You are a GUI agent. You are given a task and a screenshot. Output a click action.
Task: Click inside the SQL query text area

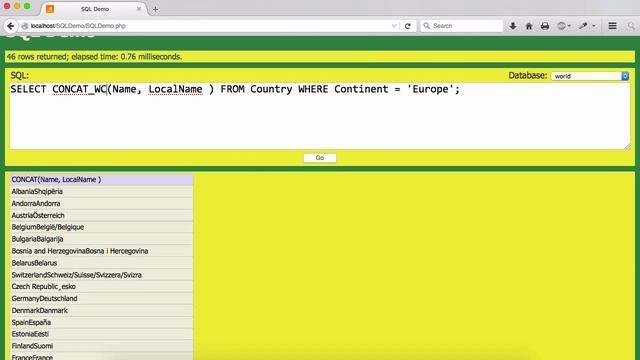tap(320, 116)
